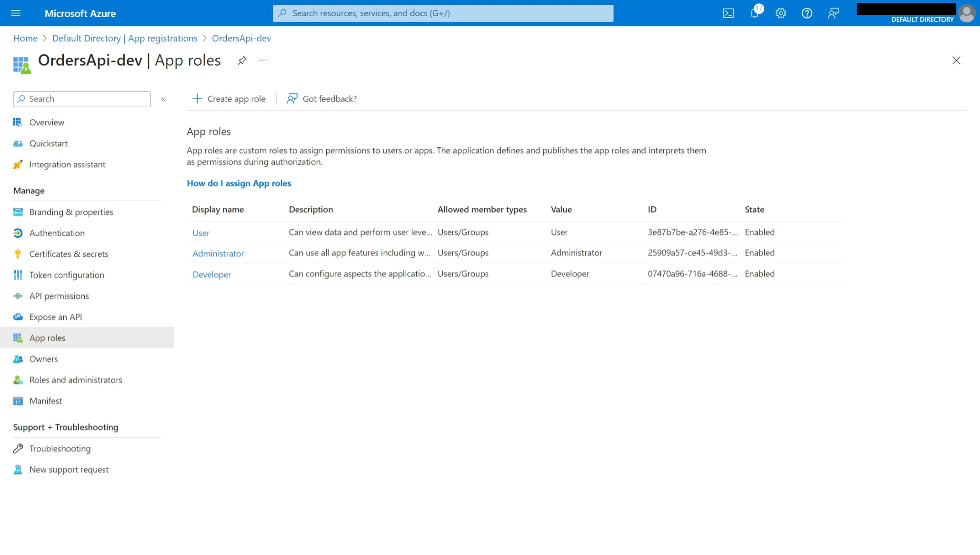
Task: Click the Microsoft Azure logo text
Action: 80,13
